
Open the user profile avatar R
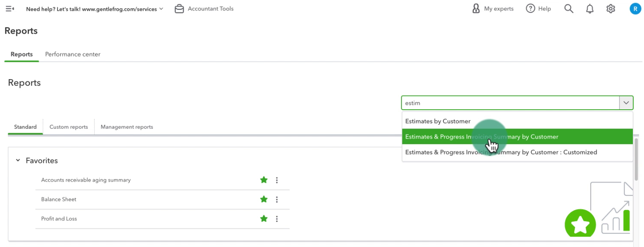tap(635, 9)
